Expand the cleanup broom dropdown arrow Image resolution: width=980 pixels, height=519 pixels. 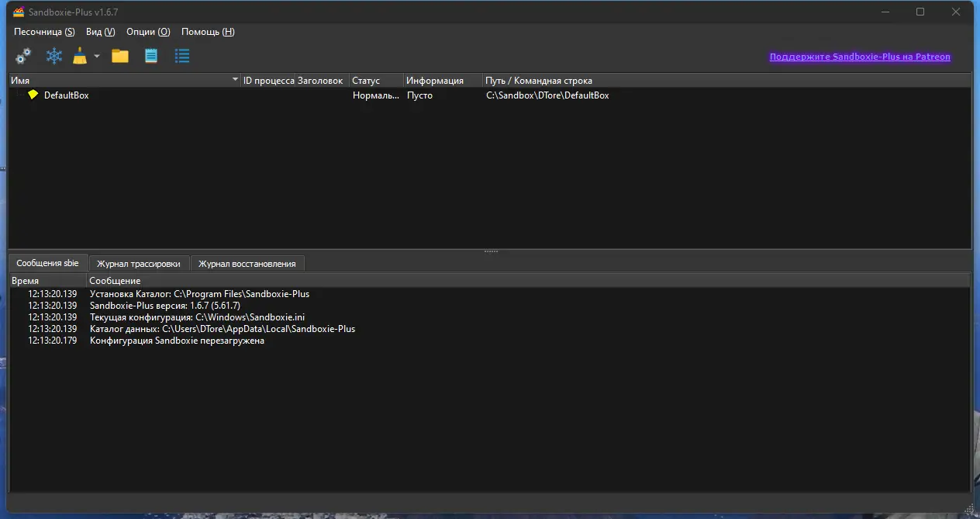pyautogui.click(x=97, y=56)
